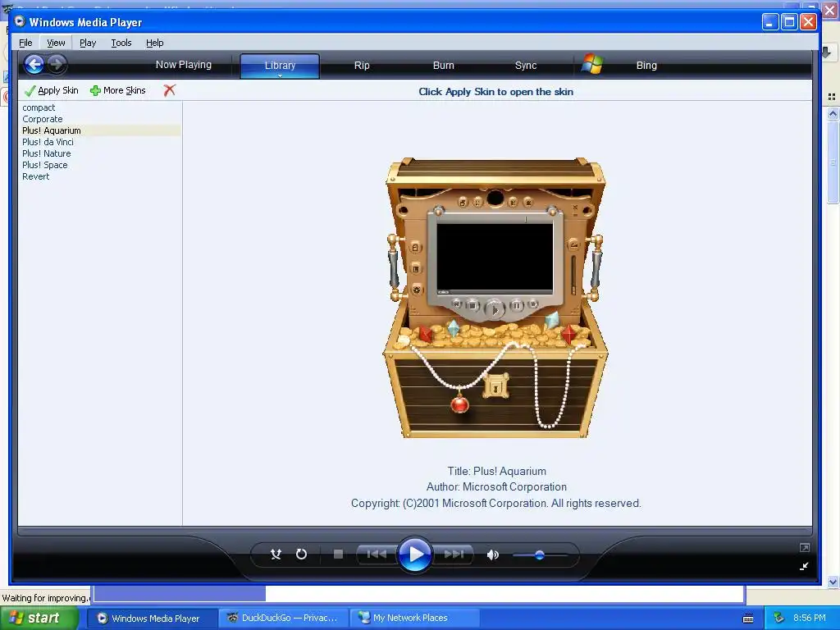Mute the volume speaker icon

click(x=493, y=555)
